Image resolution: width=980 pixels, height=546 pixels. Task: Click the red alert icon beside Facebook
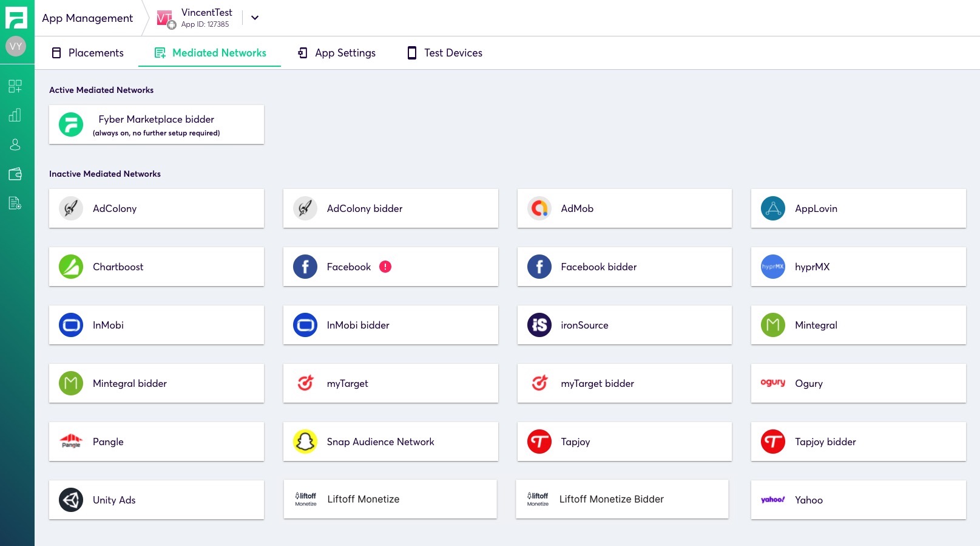point(385,267)
